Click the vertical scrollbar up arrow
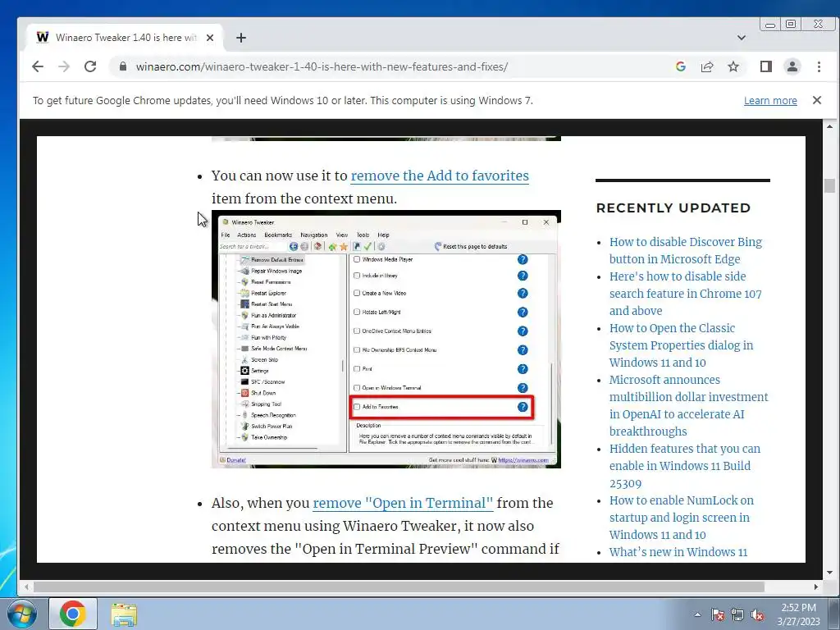 click(x=830, y=126)
